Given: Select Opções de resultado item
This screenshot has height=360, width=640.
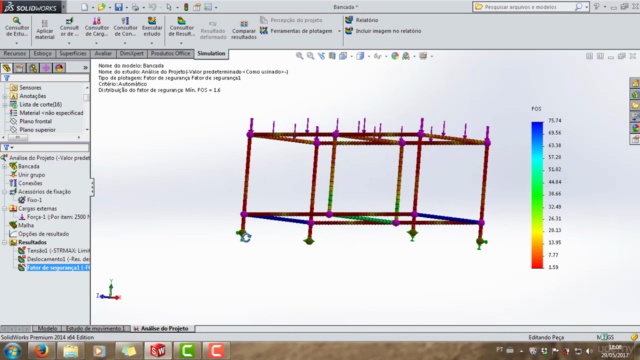Looking at the screenshot, I should (x=39, y=234).
